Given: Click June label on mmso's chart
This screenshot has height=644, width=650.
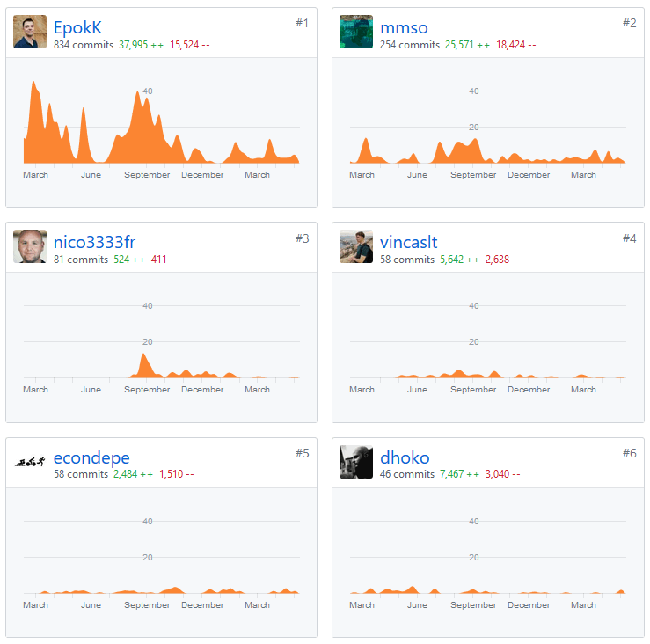Looking at the screenshot, I should (x=417, y=175).
